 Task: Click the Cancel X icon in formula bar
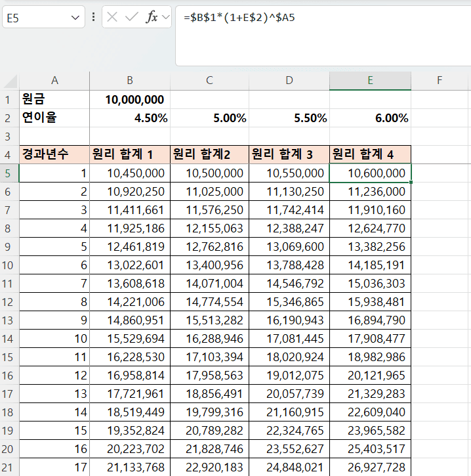(x=113, y=17)
